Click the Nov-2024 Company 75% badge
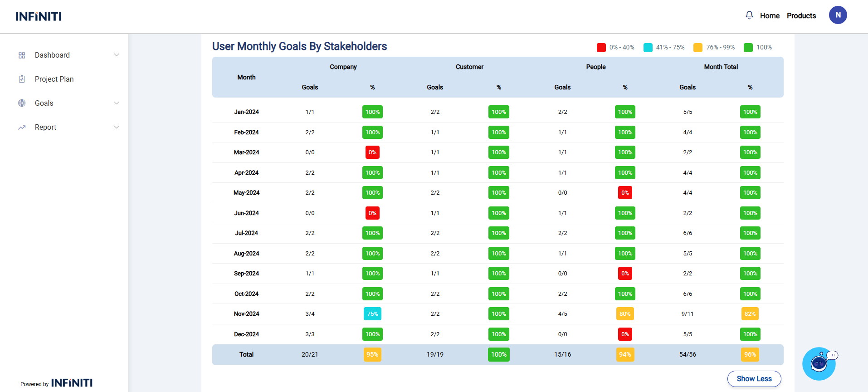The height and width of the screenshot is (392, 868). (372, 314)
